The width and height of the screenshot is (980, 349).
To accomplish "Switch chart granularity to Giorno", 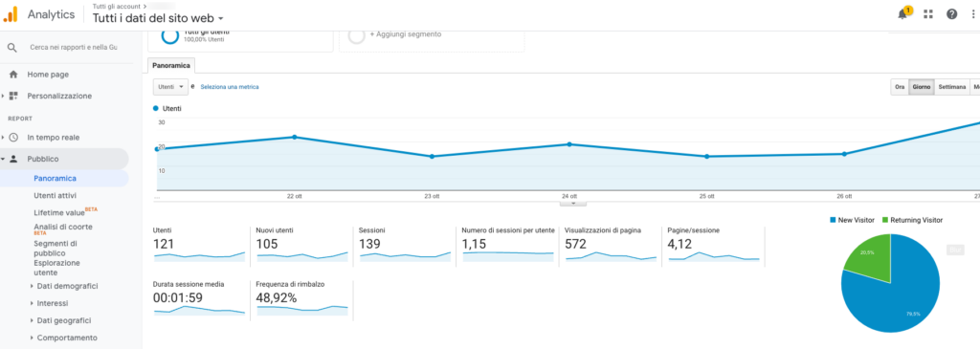I will 922,87.
